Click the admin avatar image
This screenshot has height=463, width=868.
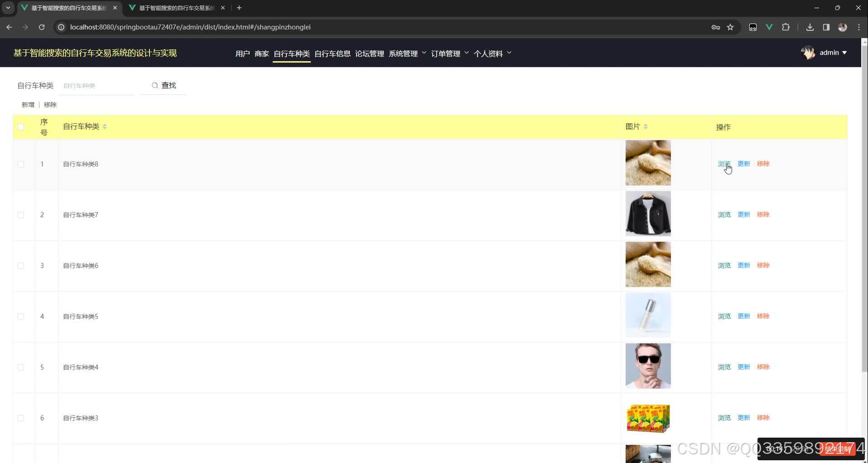[808, 53]
